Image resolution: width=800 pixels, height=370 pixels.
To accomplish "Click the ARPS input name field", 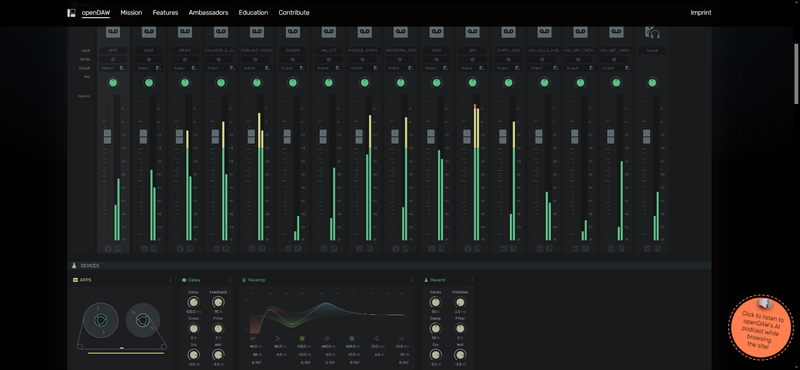I will click(113, 51).
